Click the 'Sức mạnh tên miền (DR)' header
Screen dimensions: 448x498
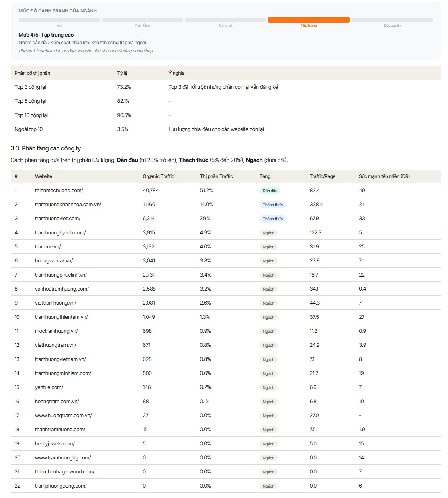coord(384,176)
